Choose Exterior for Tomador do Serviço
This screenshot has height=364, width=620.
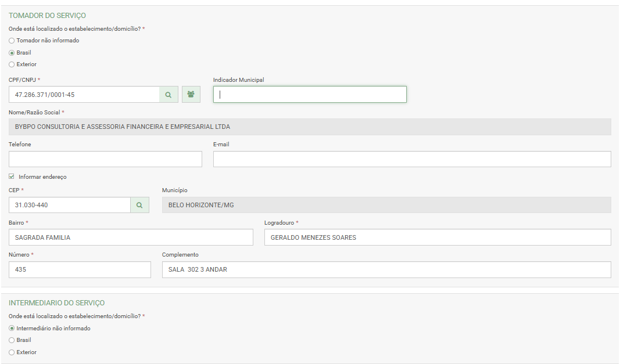tap(12, 64)
